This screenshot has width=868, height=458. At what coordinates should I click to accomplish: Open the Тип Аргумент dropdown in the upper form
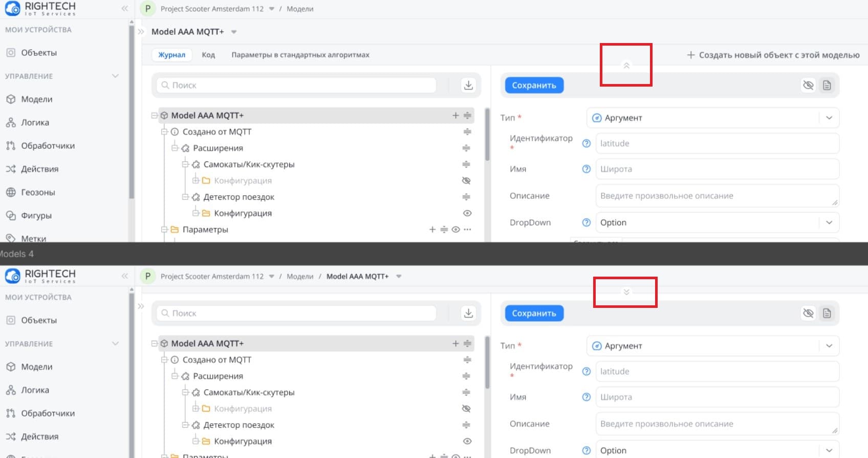[712, 118]
